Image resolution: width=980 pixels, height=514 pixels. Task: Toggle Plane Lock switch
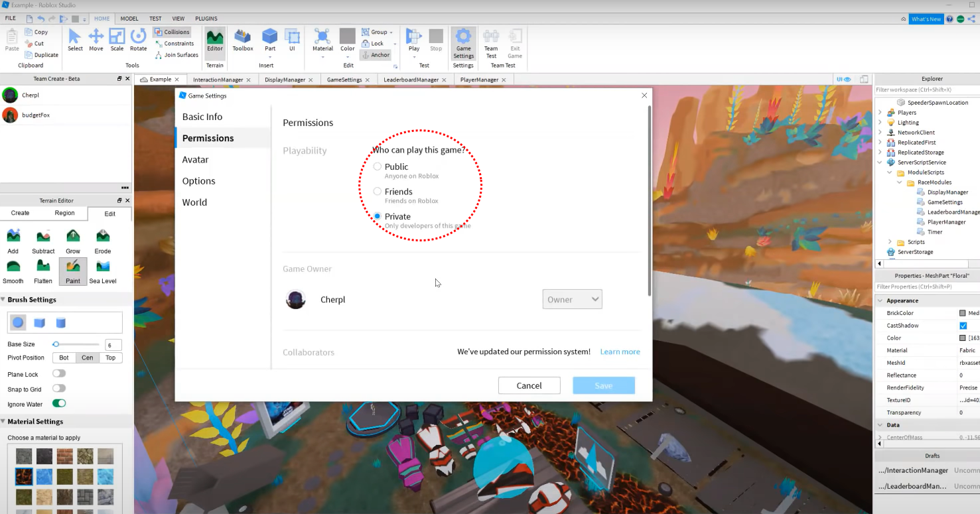point(59,374)
